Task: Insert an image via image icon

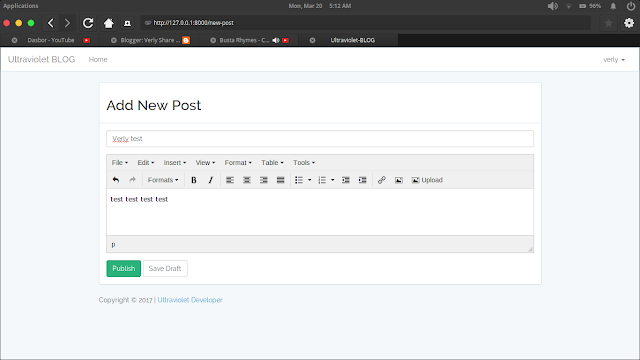Action: [399, 180]
